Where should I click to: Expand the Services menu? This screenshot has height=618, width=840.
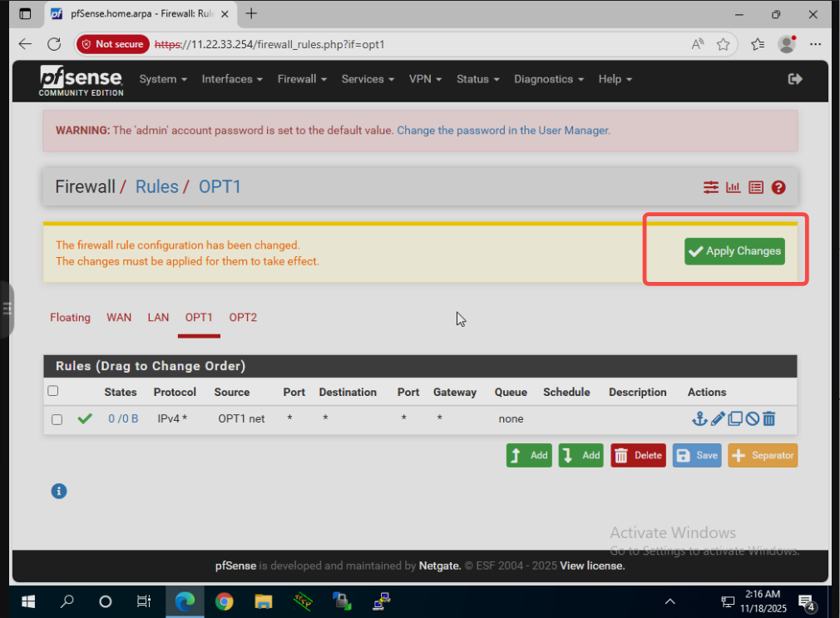pos(368,79)
